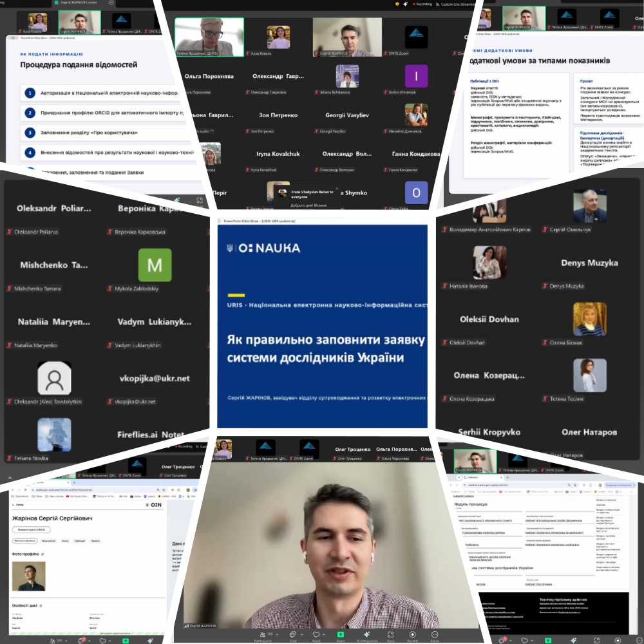Image resolution: width=644 pixels, height=644 pixels.
Task: Click the green Share screen icon
Action: pos(341,634)
